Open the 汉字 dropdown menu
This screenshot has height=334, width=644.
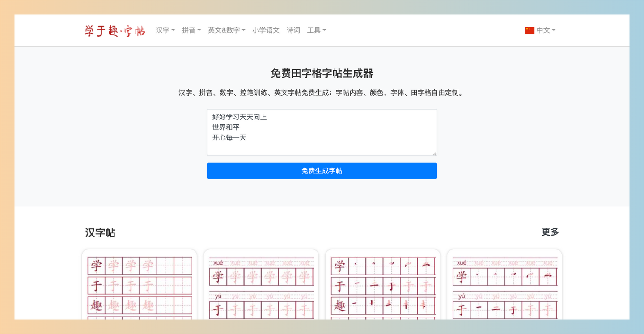point(165,30)
